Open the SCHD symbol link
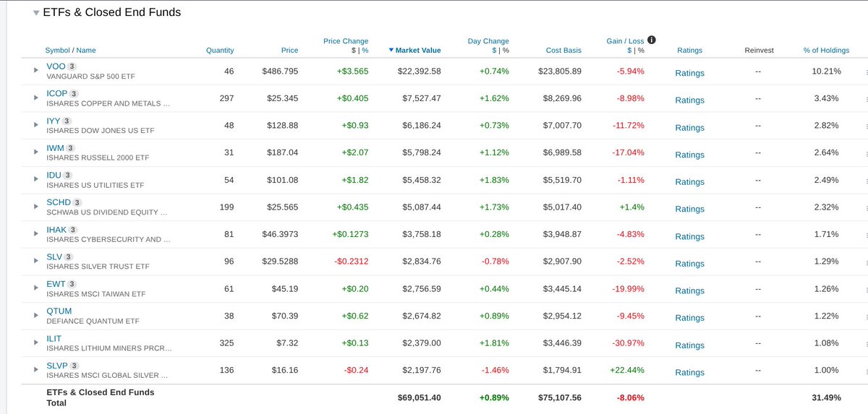 [x=59, y=202]
